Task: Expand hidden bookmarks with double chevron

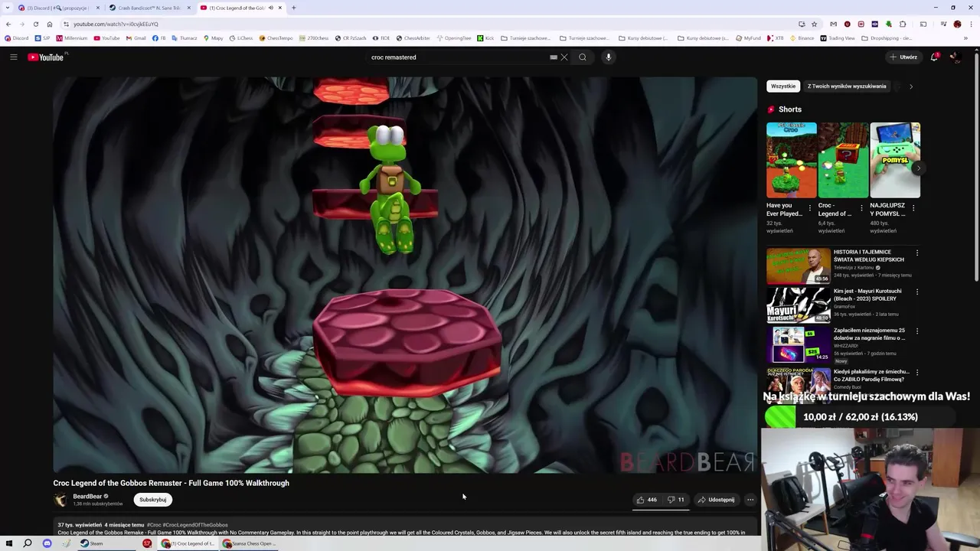Action: click(966, 38)
